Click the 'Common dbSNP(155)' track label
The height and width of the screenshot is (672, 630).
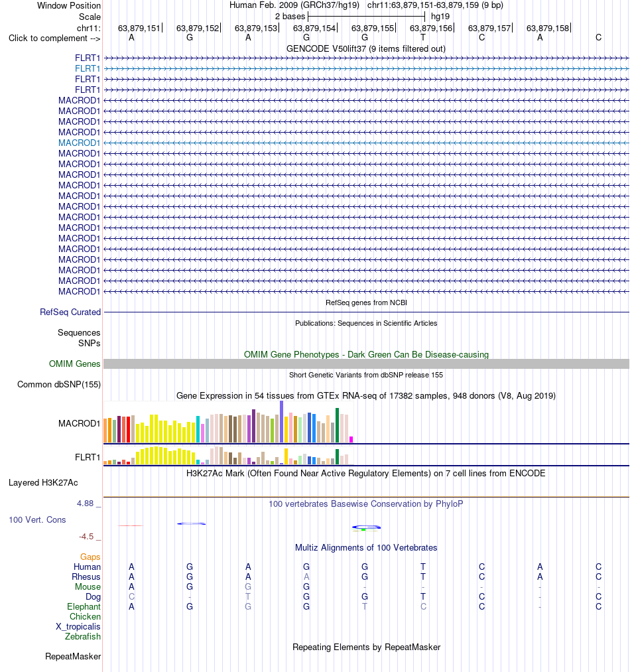59,385
